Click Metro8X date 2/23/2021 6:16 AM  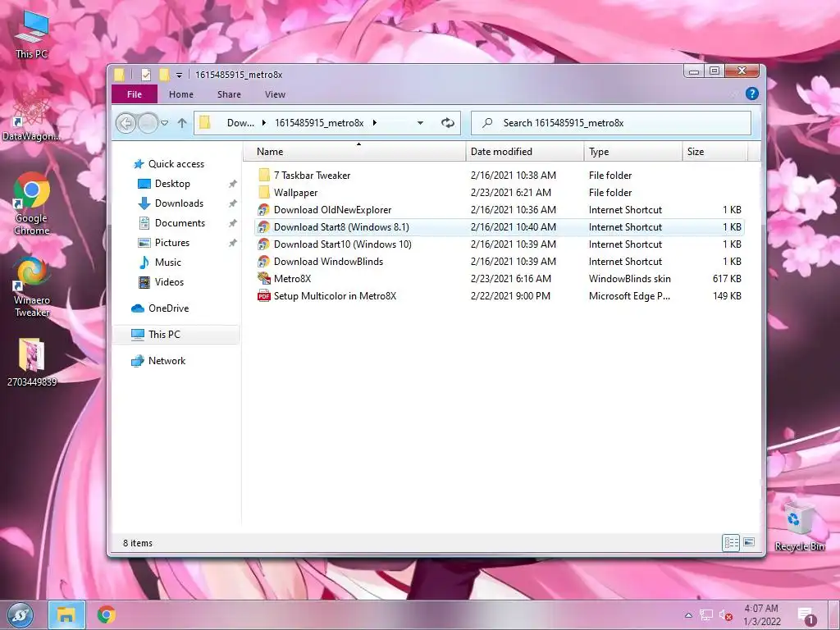click(510, 279)
